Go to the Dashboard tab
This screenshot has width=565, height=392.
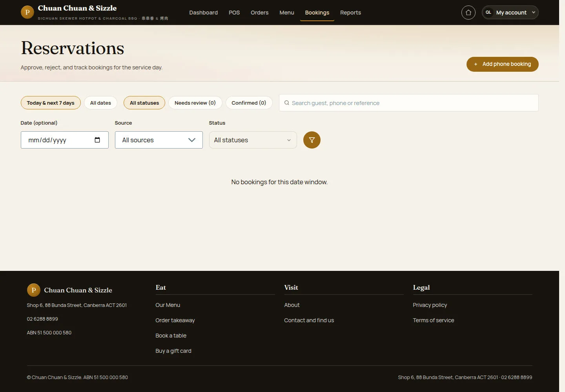coord(203,13)
